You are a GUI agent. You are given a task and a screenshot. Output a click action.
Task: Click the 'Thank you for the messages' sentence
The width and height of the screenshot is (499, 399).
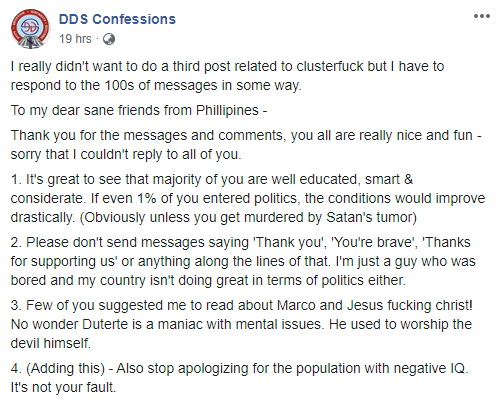click(246, 135)
